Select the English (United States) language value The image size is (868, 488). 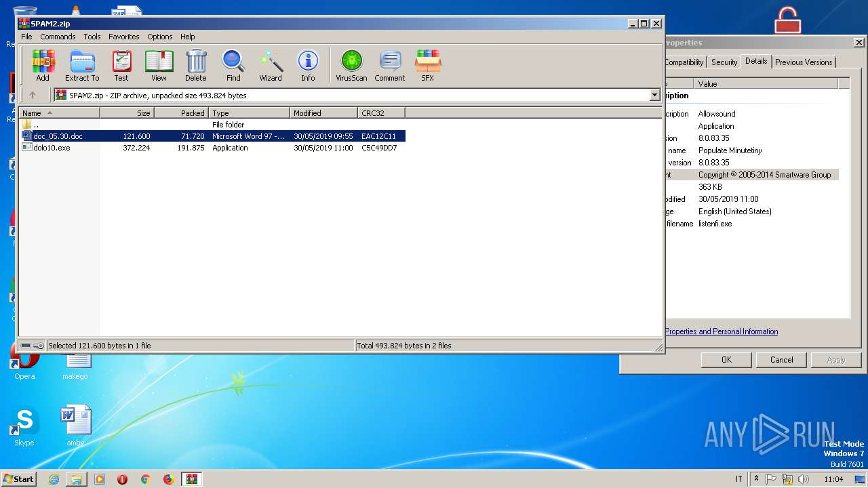pos(734,211)
